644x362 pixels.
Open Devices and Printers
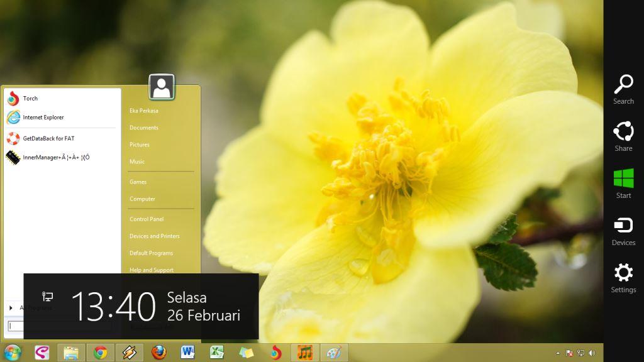[155, 236]
